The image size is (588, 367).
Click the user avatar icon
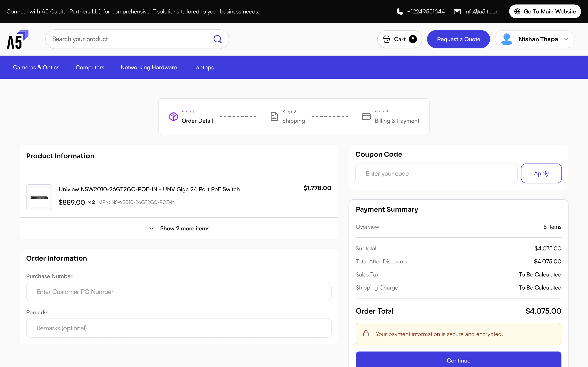pos(507,39)
